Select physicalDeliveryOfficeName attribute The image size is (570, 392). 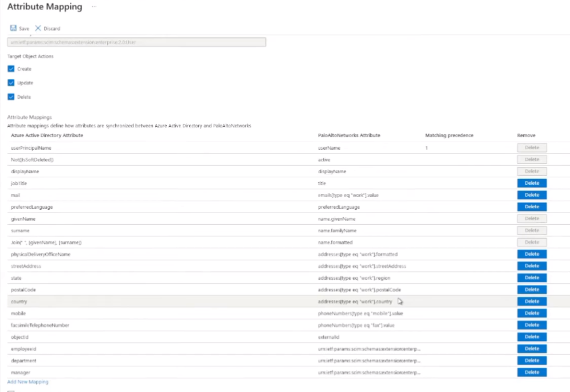(40, 254)
